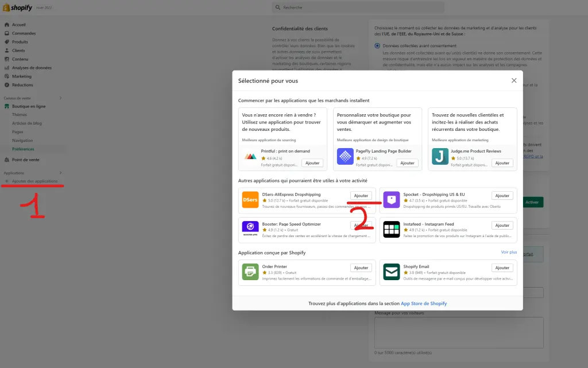Image resolution: width=588 pixels, height=368 pixels.
Task: Click the Shopify logo in header
Action: [17, 7]
